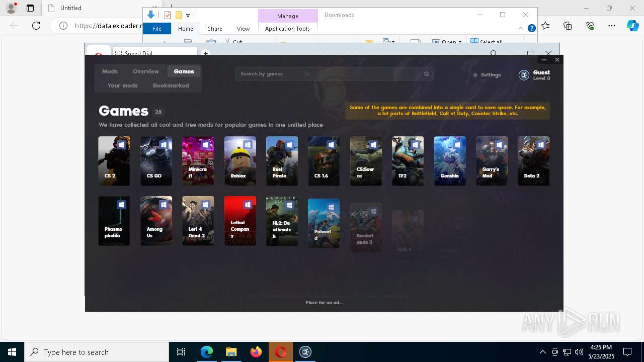Open Edge Collections icon
This screenshot has height=362, width=644.
pos(568,26)
